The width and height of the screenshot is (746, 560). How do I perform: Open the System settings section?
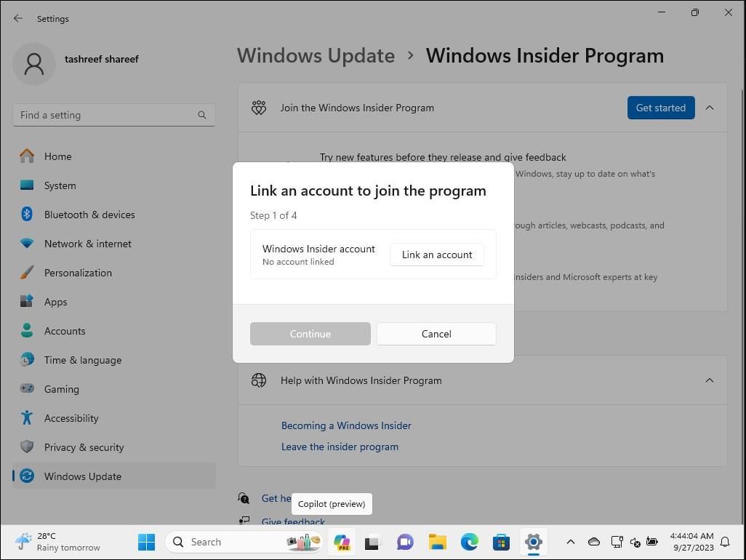(60, 185)
